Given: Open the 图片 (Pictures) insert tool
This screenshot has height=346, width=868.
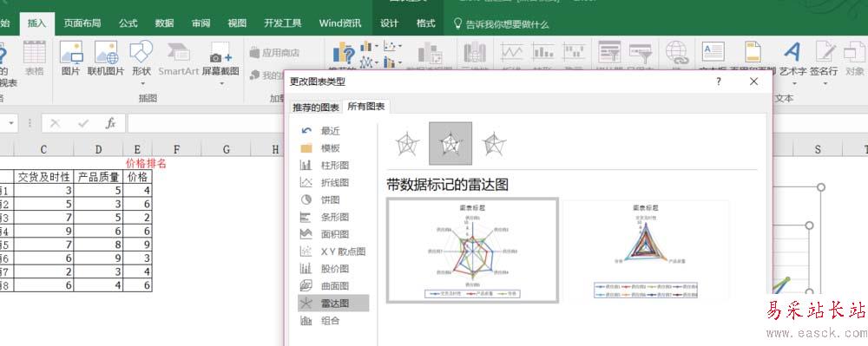Looking at the screenshot, I should tap(71, 58).
